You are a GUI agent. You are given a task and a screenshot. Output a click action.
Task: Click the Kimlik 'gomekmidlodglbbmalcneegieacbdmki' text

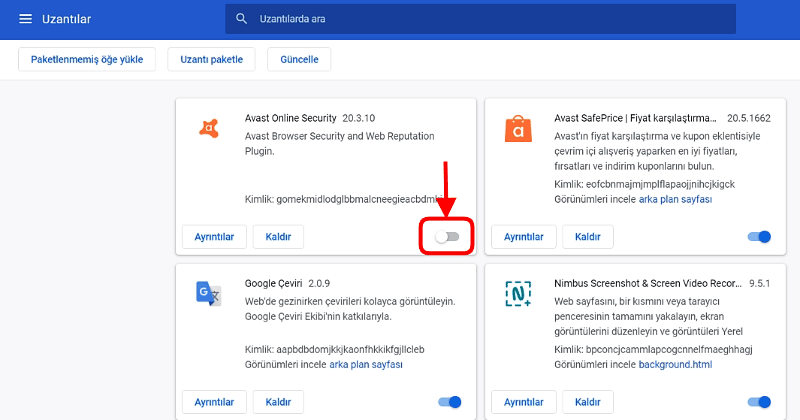[x=360, y=200]
